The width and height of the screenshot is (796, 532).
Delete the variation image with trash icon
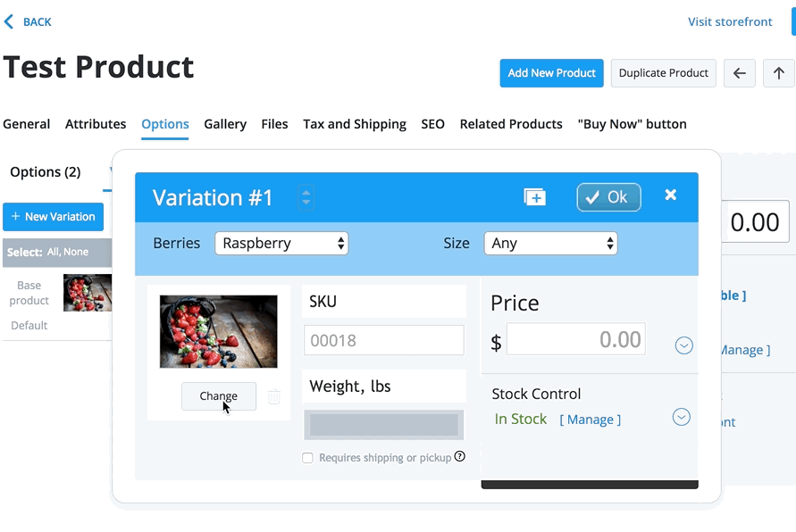(274, 396)
